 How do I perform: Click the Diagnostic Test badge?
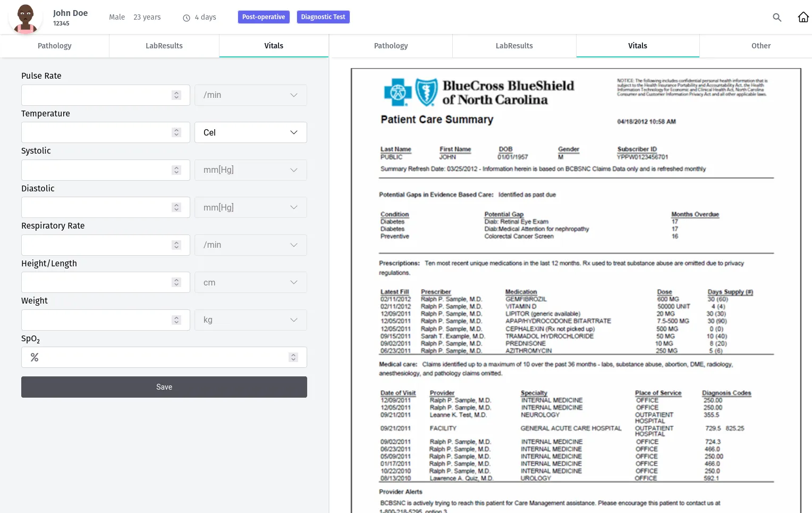[323, 16]
